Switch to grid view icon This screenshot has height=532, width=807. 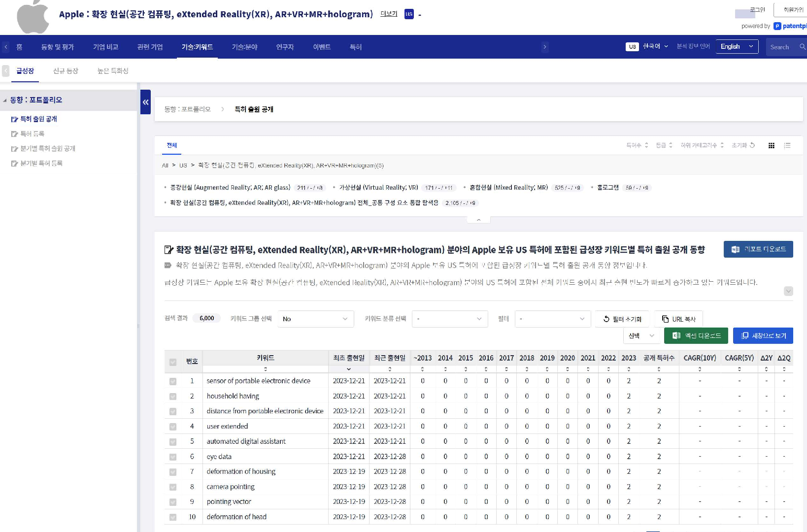tap(772, 145)
